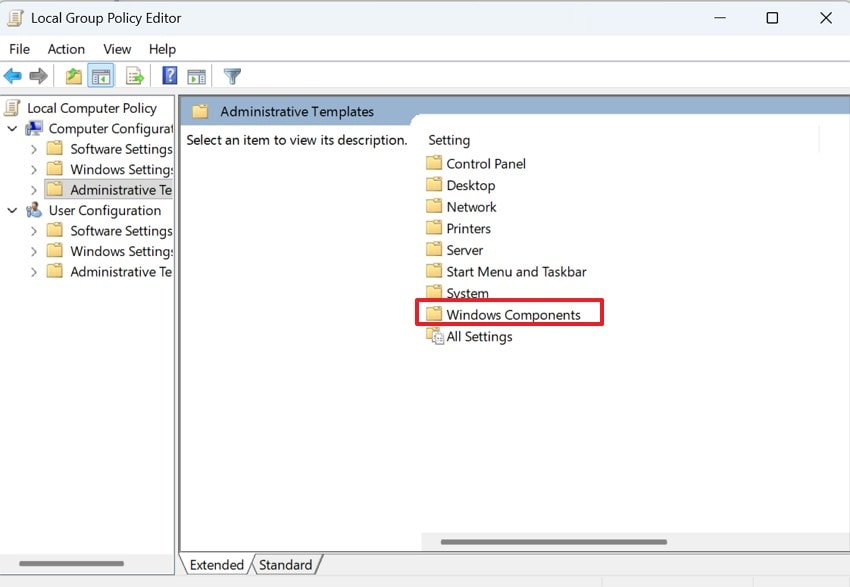This screenshot has height=587, width=850.
Task: Expand Software Settings under Computer Configuration
Action: 34,149
